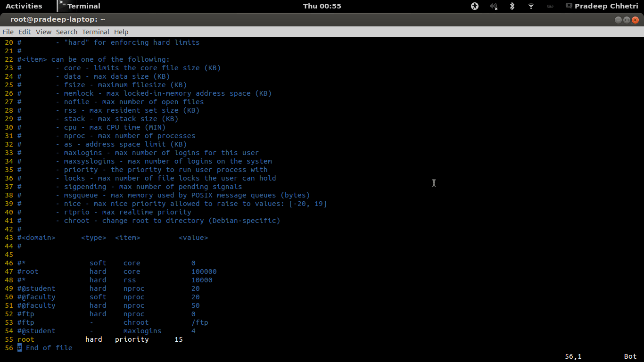
Task: Click the value 10000 on line 48
Action: [202, 280]
